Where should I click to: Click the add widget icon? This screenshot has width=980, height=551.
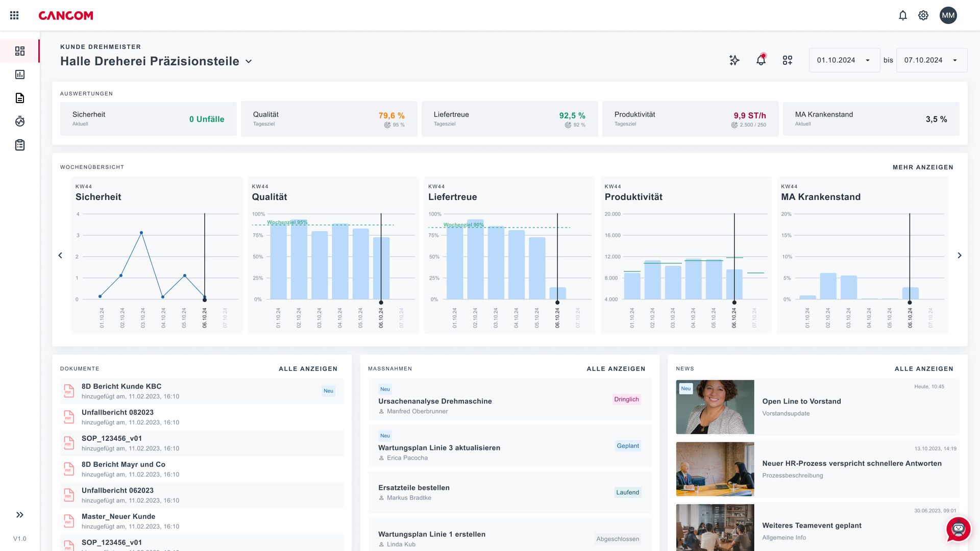787,60
